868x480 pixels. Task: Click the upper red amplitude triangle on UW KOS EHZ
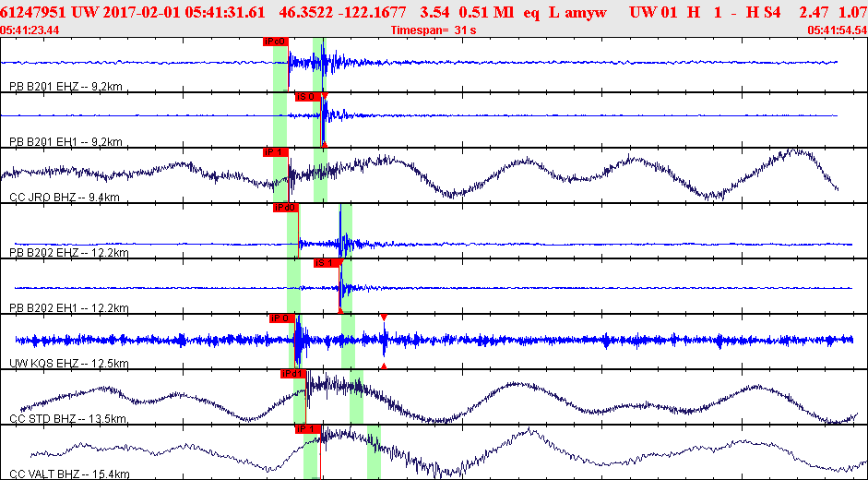384,317
